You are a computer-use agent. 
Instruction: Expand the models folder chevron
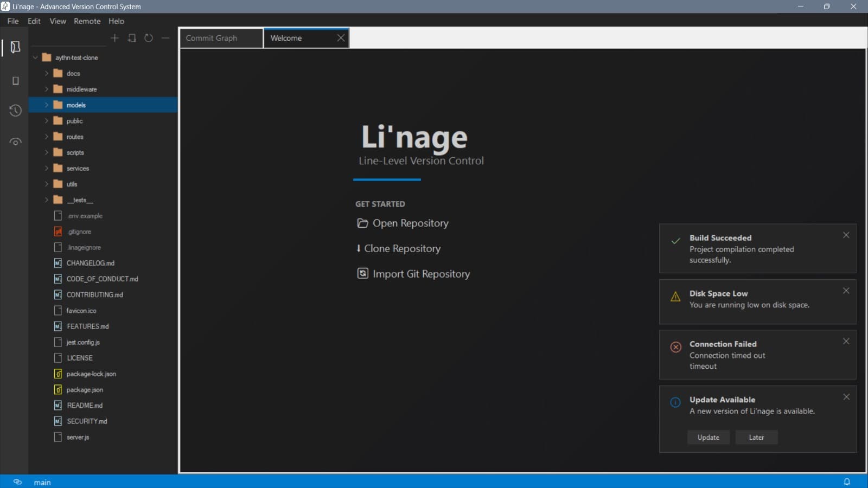(46, 105)
